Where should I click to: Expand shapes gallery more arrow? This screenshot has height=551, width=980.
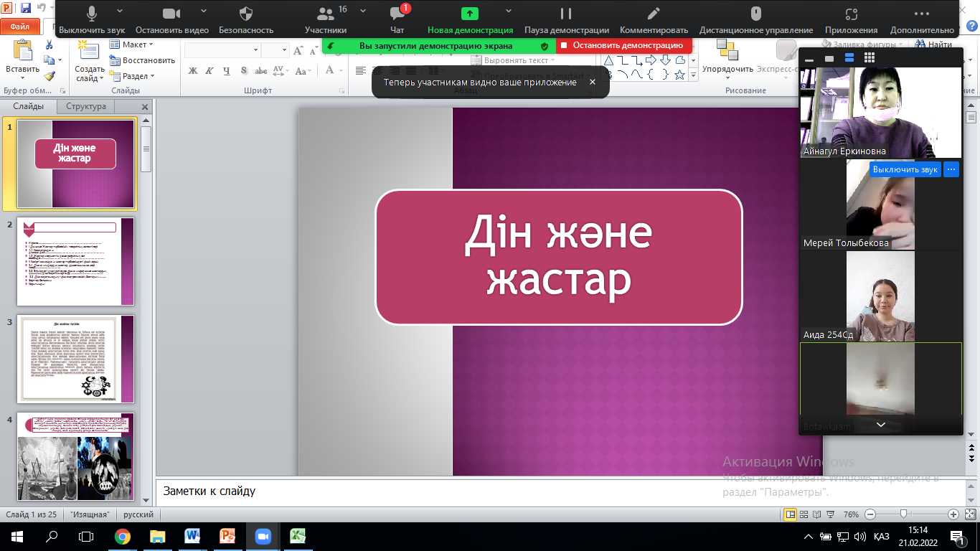[694, 75]
